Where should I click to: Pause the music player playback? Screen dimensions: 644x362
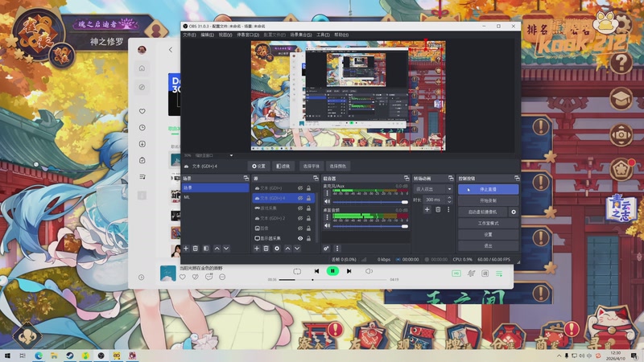332,271
